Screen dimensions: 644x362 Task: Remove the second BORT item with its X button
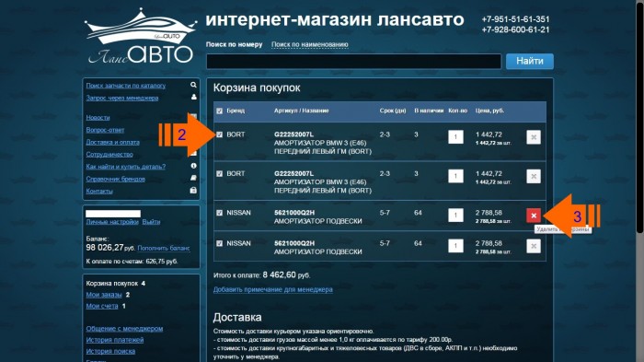(534, 176)
